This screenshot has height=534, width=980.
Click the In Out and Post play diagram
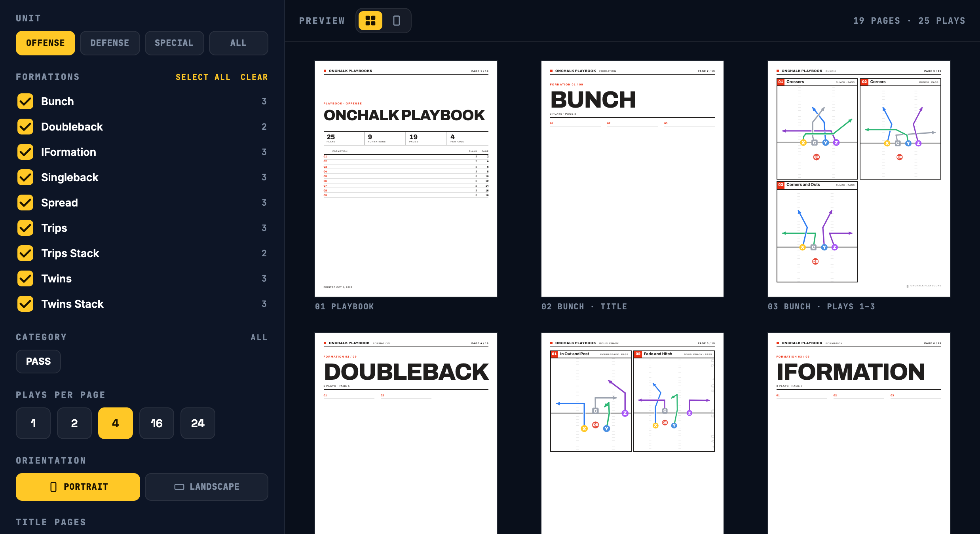[x=591, y=401]
